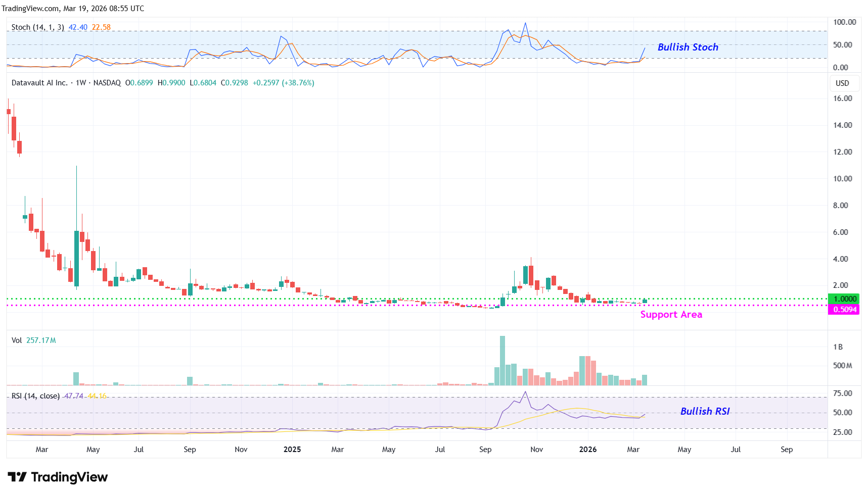Select the RSI (14, close) indicator label
This screenshot has height=496, width=868.
[35, 396]
